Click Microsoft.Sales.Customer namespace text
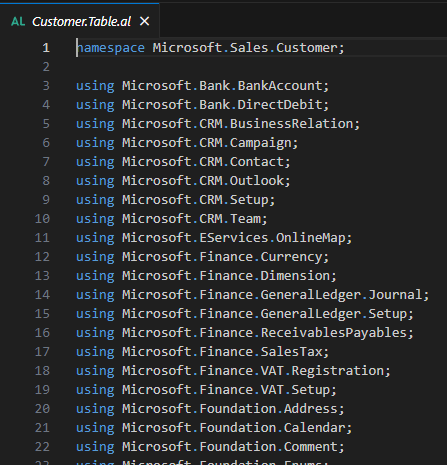Viewport: 447px width, 465px height. click(x=245, y=48)
